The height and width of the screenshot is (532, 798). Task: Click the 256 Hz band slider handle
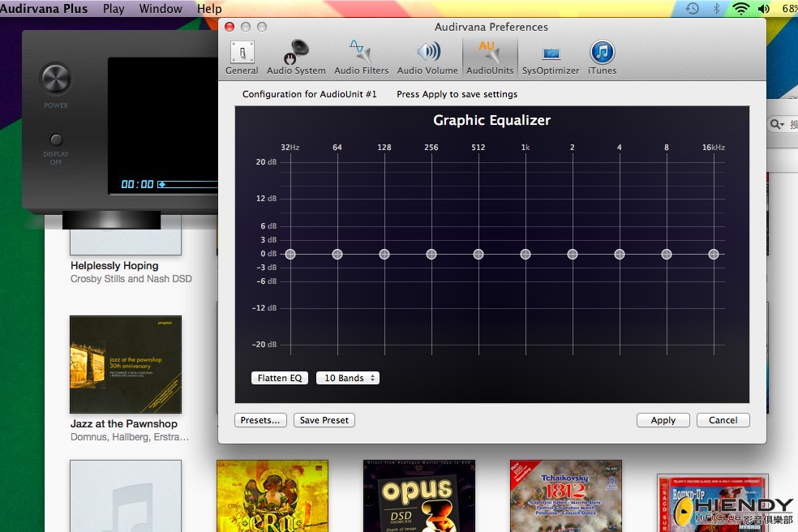click(431, 254)
